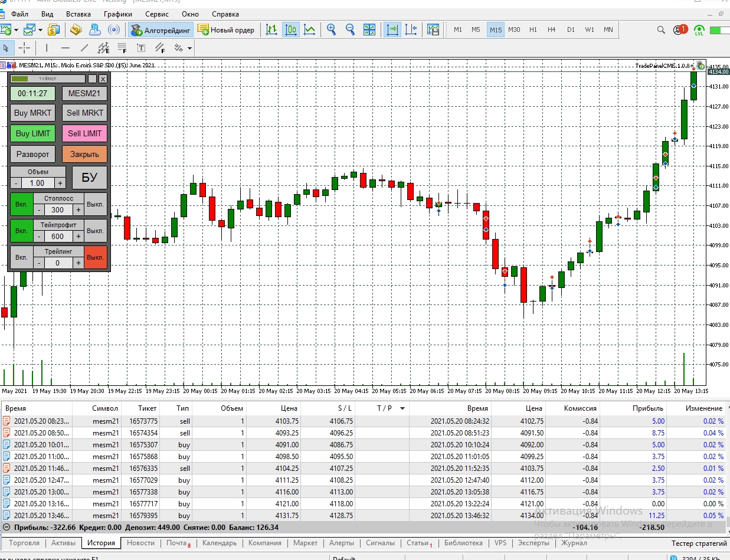The image size is (730, 560).
Task: Increase Объем with plus button
Action: pyautogui.click(x=60, y=184)
